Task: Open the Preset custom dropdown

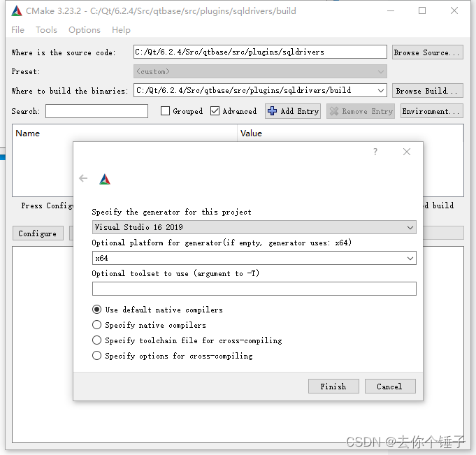Action: pos(260,71)
